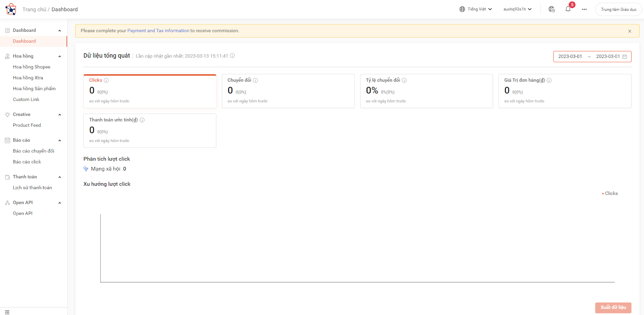Screen dimensions: 644x315
Task: Click the globe clock icon in header
Action: click(552, 9)
